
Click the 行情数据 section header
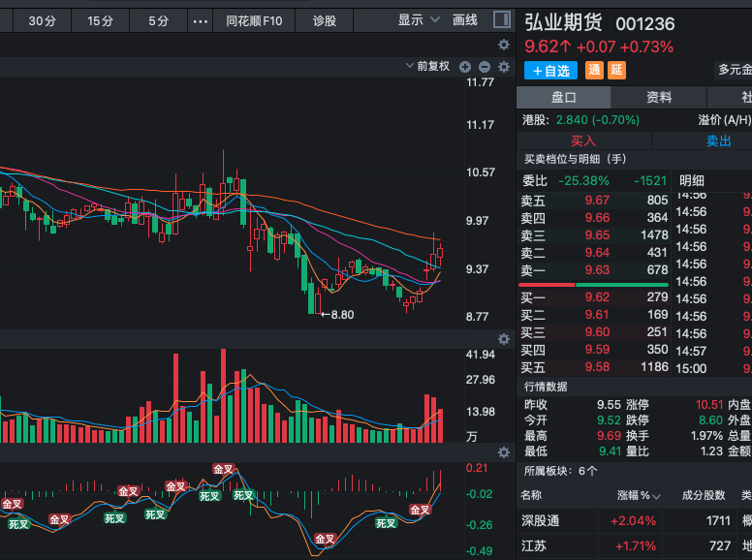pos(546,387)
